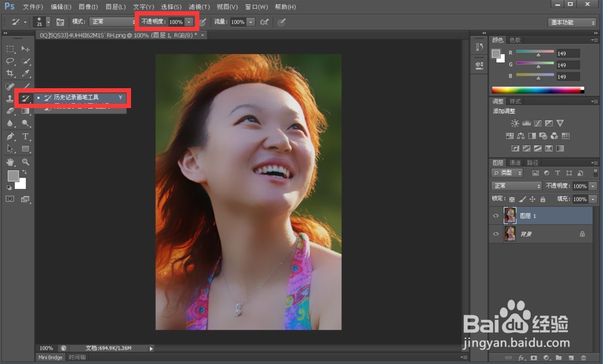Select the Path Selection tool
This screenshot has height=364, width=603.
[10, 148]
